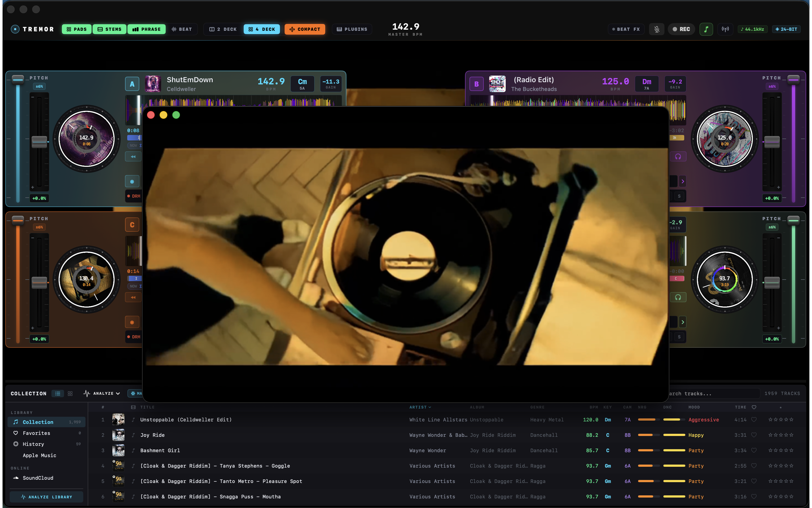This screenshot has width=812, height=508.
Task: Select History in the library sidebar
Action: click(x=46, y=444)
